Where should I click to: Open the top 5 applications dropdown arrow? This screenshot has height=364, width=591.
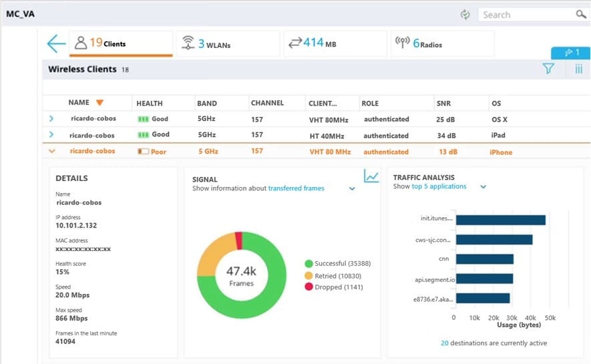[x=483, y=187]
